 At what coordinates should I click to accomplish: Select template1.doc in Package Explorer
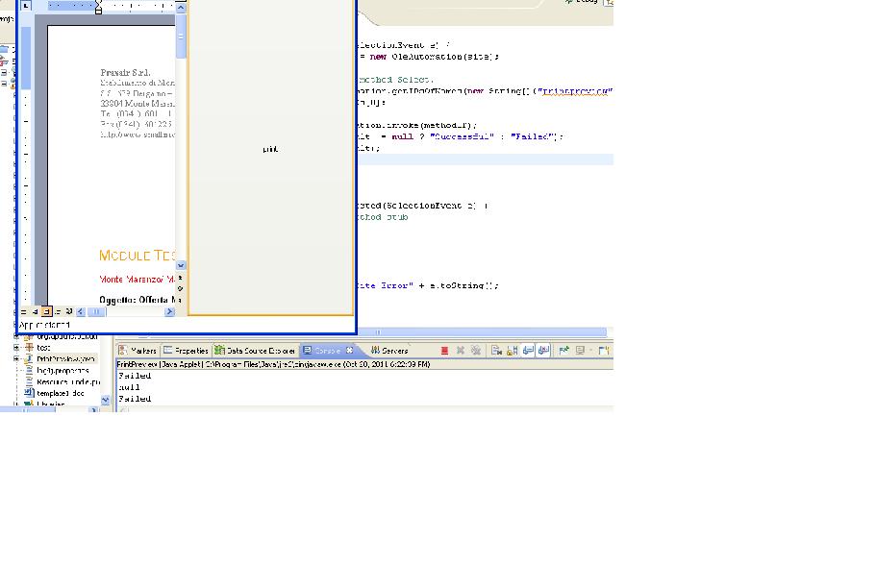click(61, 393)
